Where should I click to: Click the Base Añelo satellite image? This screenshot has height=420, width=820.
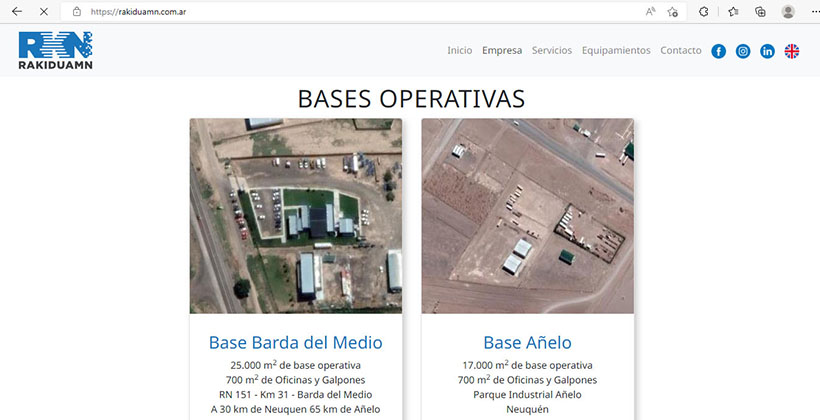coord(527,216)
